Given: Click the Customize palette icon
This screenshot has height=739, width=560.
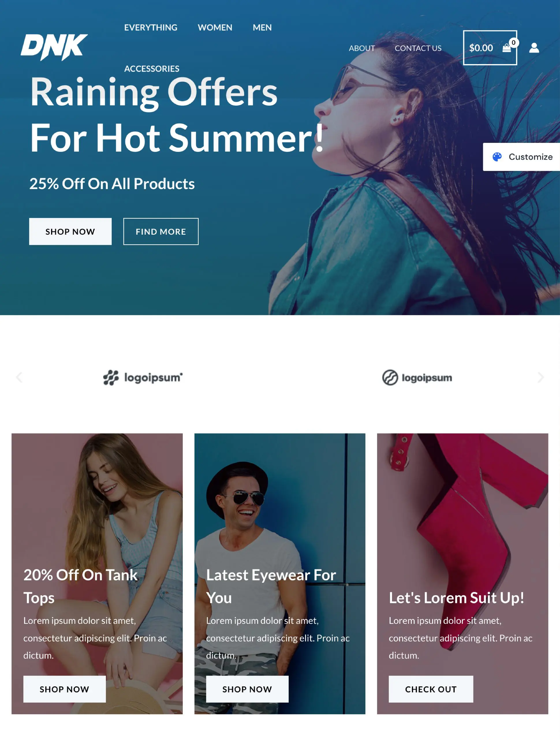Looking at the screenshot, I should (x=497, y=157).
